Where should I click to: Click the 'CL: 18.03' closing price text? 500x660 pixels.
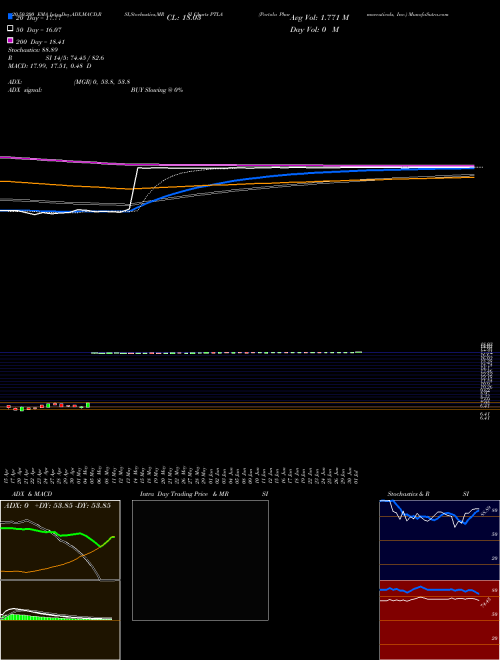[184, 18]
